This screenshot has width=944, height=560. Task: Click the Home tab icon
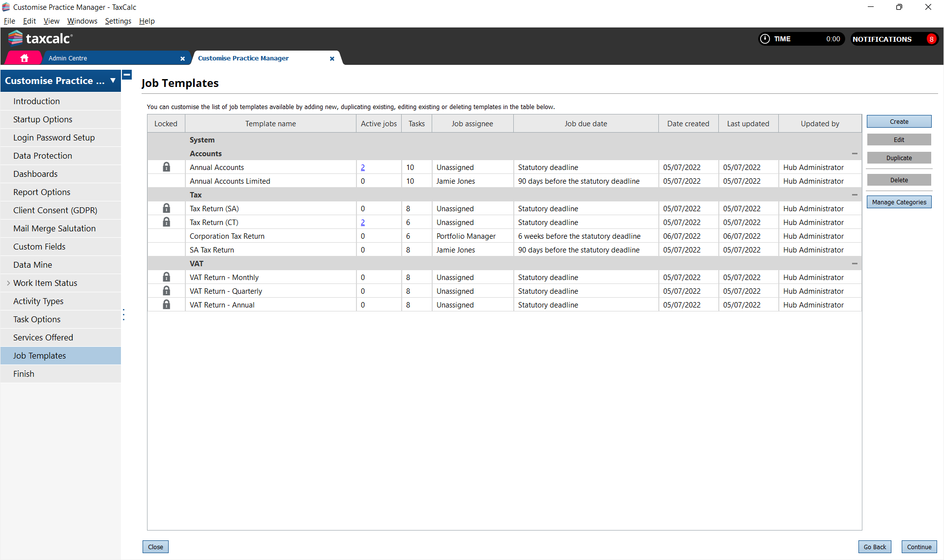tap(24, 58)
